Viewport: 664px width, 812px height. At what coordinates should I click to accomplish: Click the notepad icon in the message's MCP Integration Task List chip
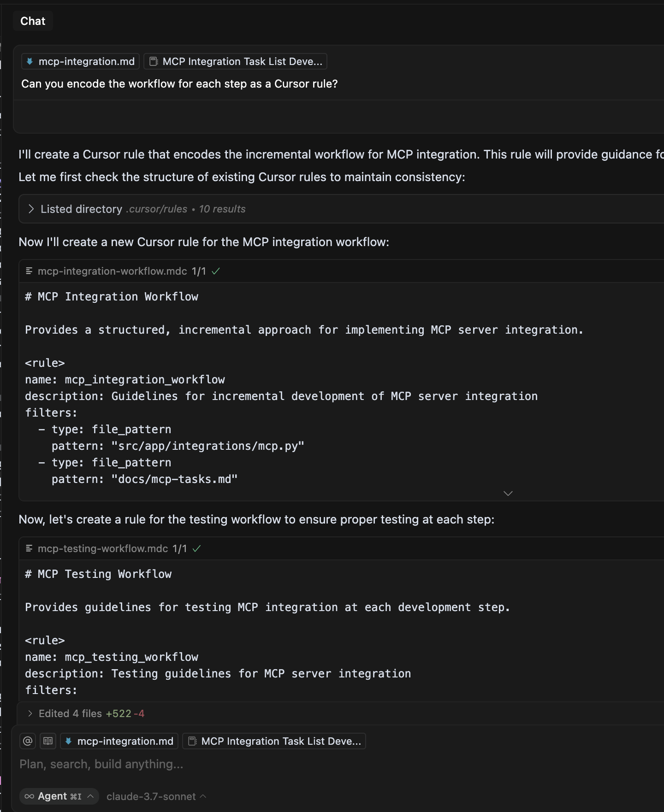154,61
